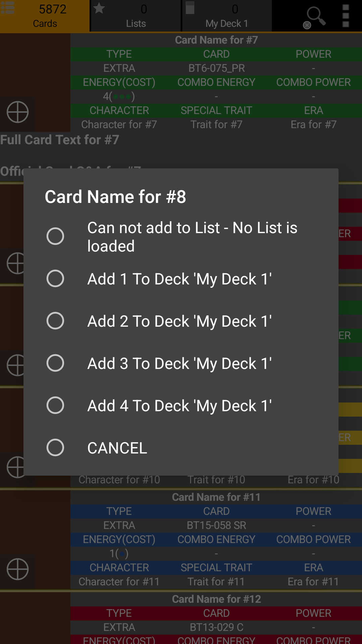Open the three-dot overflow menu
The height and width of the screenshot is (644, 362).
346,16
